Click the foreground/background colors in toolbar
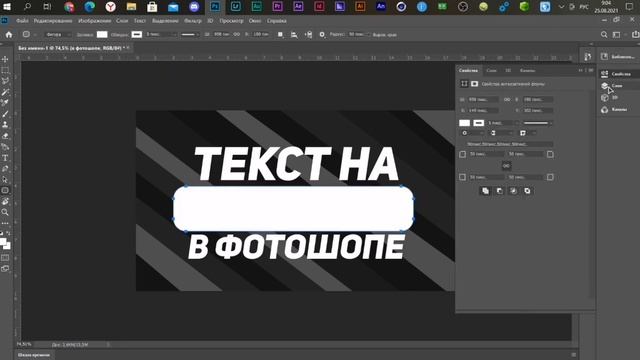The height and width of the screenshot is (360, 640). [x=5, y=244]
